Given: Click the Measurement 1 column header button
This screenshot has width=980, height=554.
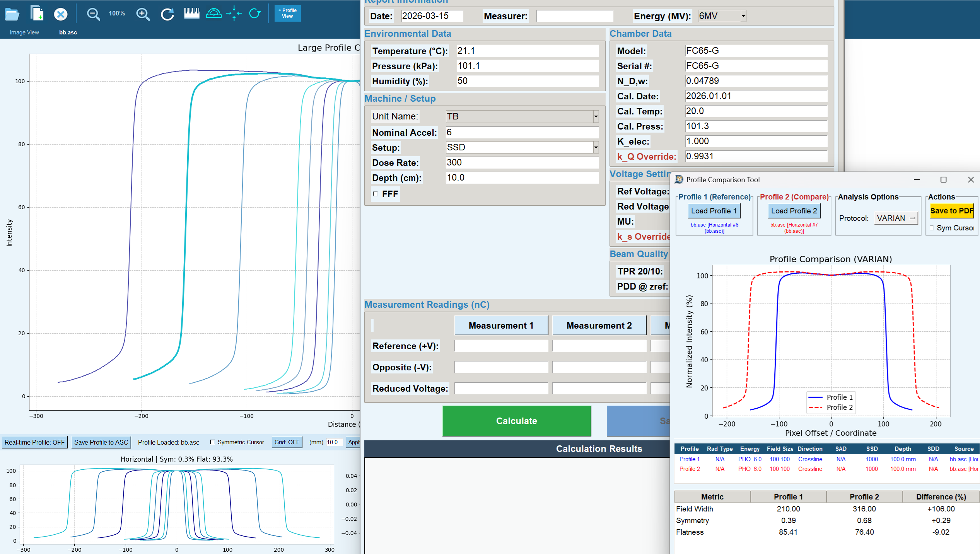Looking at the screenshot, I should 501,326.
